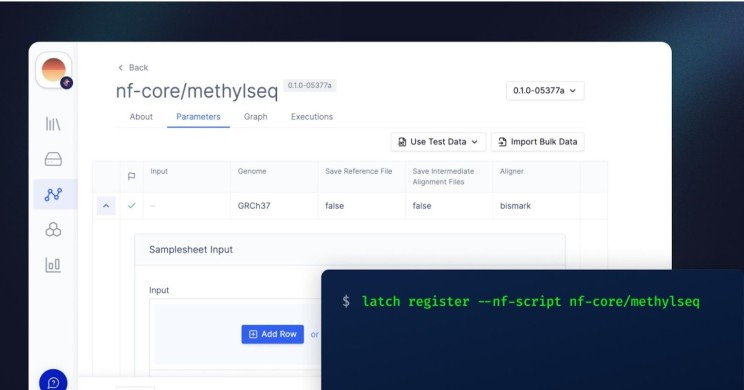Click the green checkmark in GRCh37 row
This screenshot has width=744, height=390.
(131, 205)
